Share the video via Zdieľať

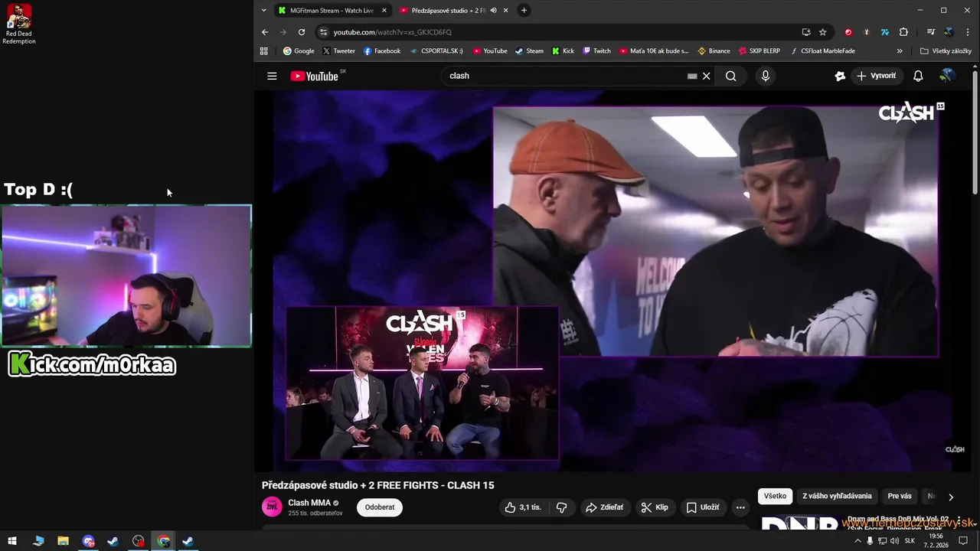click(604, 507)
